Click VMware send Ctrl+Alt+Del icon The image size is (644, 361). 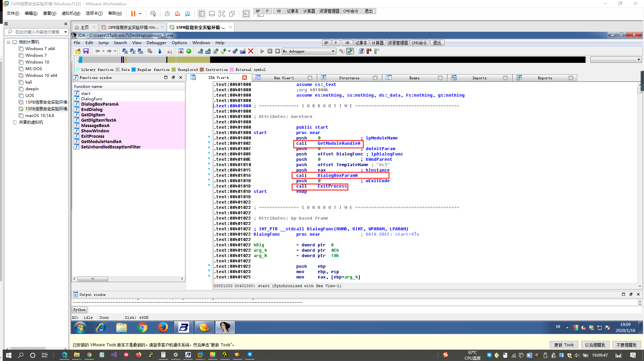tap(153, 14)
